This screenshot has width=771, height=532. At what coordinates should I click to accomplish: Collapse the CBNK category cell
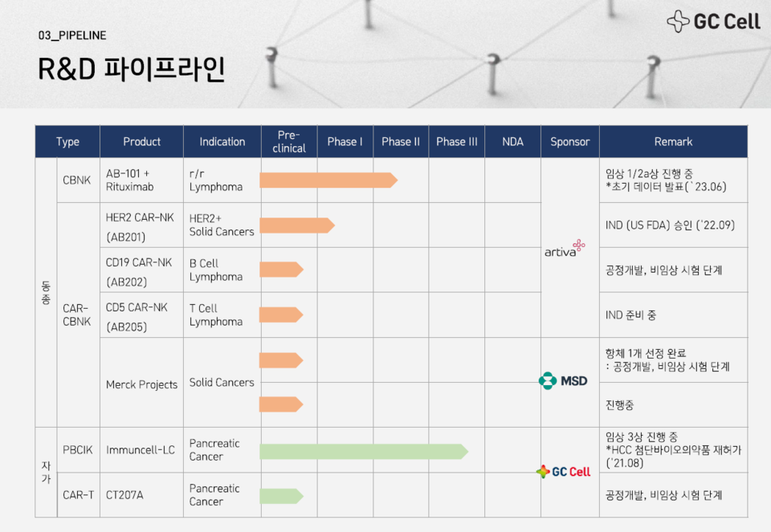(77, 180)
